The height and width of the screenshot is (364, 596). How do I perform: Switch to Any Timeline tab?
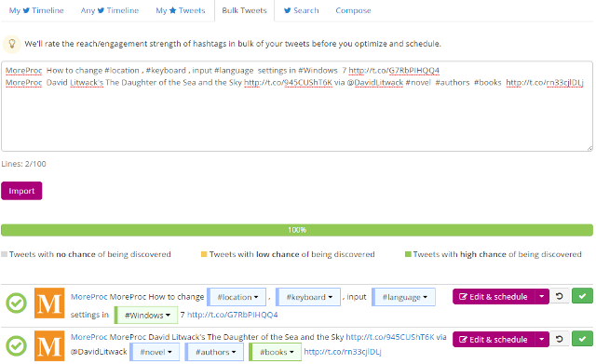(x=110, y=10)
